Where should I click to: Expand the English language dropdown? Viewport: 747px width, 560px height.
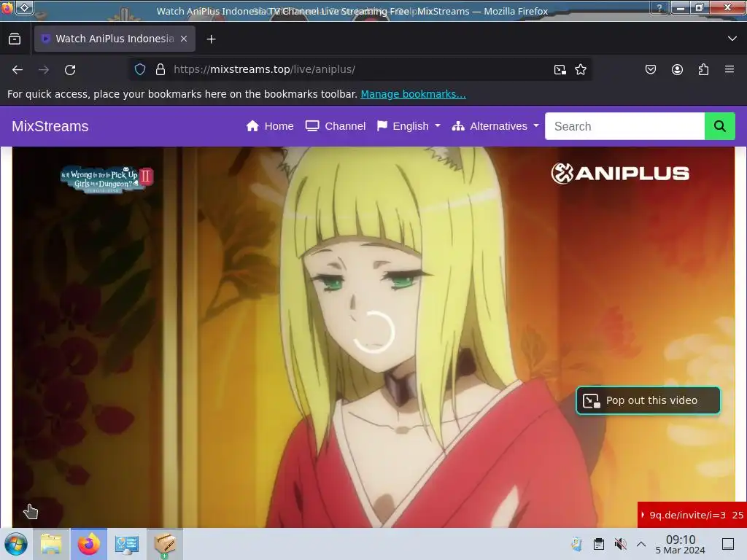coord(409,126)
